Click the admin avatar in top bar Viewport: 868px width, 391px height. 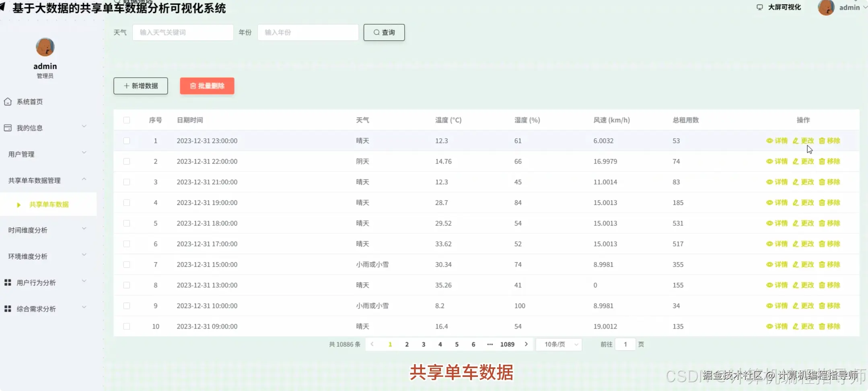[x=826, y=8]
